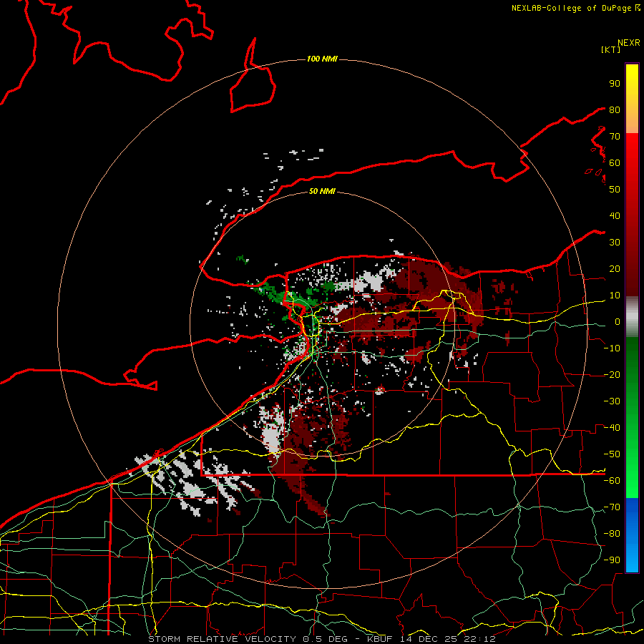Click the 10 value on velocity scale
This screenshot has height=644, width=644.
point(615,296)
